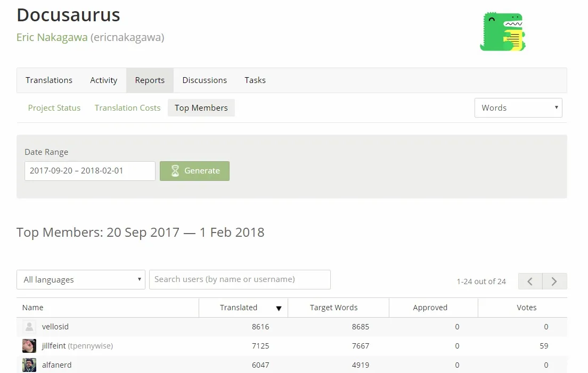Open the Discussions tab
This screenshot has height=373, width=588.
(x=205, y=80)
